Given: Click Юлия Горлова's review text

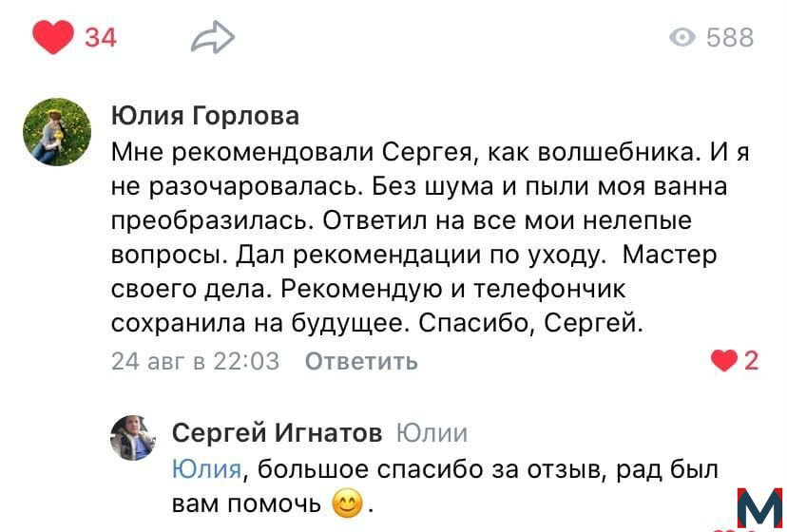Looking at the screenshot, I should 431,237.
